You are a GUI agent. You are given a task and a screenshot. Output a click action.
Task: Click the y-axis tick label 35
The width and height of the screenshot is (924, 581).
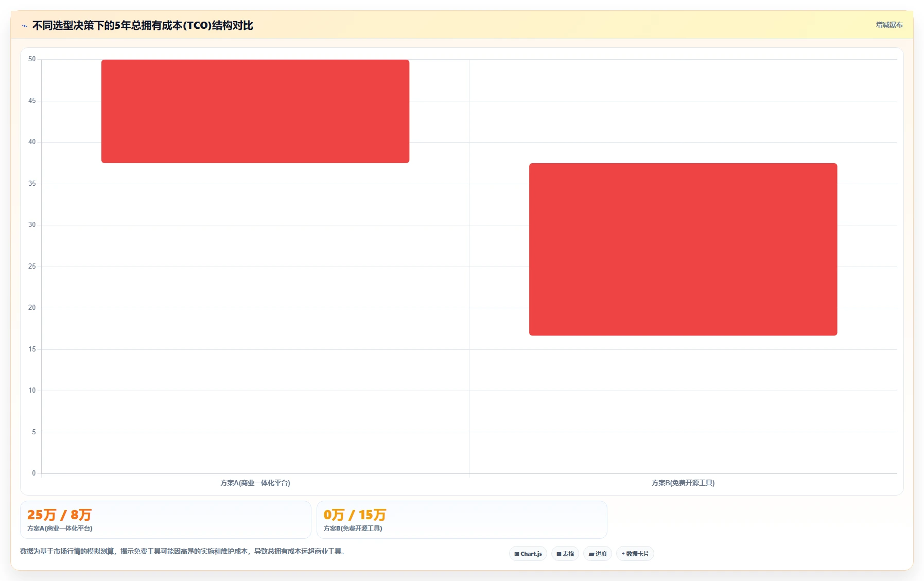[x=32, y=184]
